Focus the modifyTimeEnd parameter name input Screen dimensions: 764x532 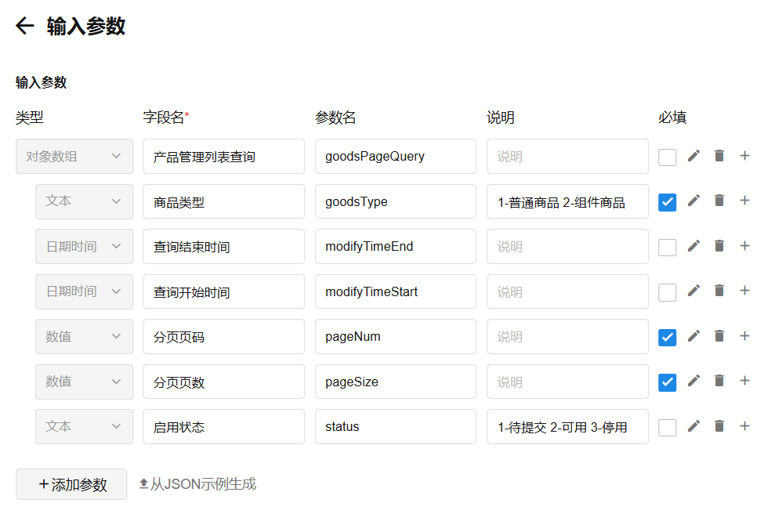tap(396, 247)
